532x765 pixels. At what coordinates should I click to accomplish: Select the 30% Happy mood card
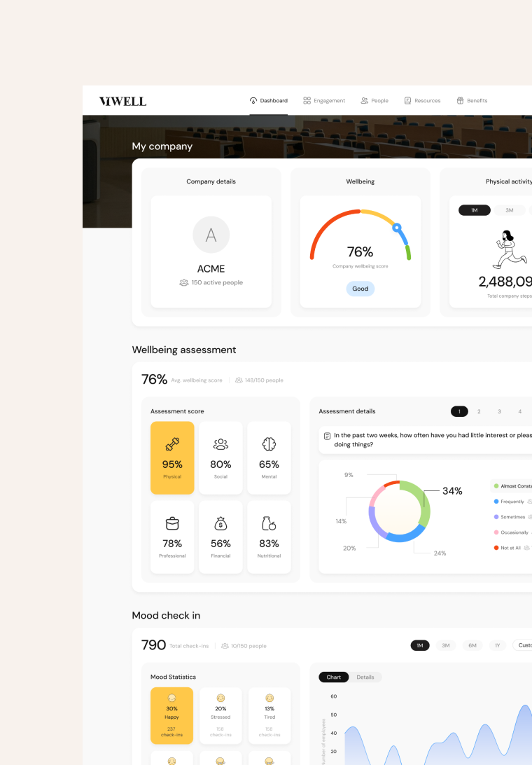pos(171,715)
